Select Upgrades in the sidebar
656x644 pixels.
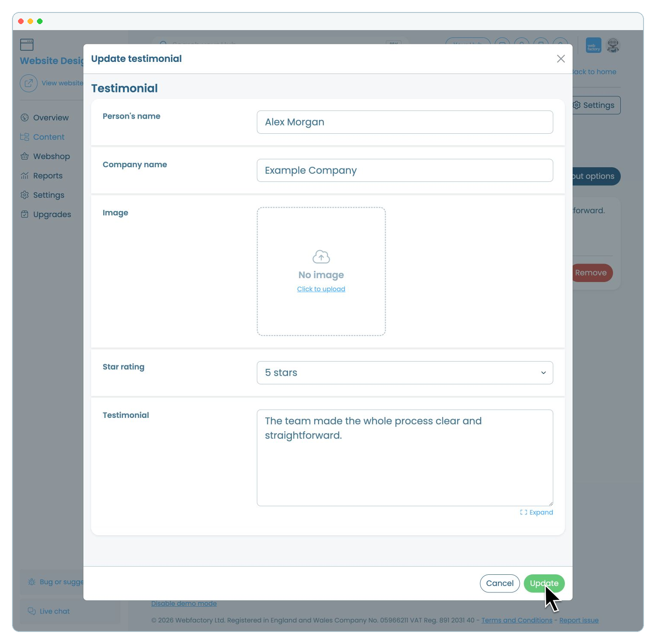point(46,215)
